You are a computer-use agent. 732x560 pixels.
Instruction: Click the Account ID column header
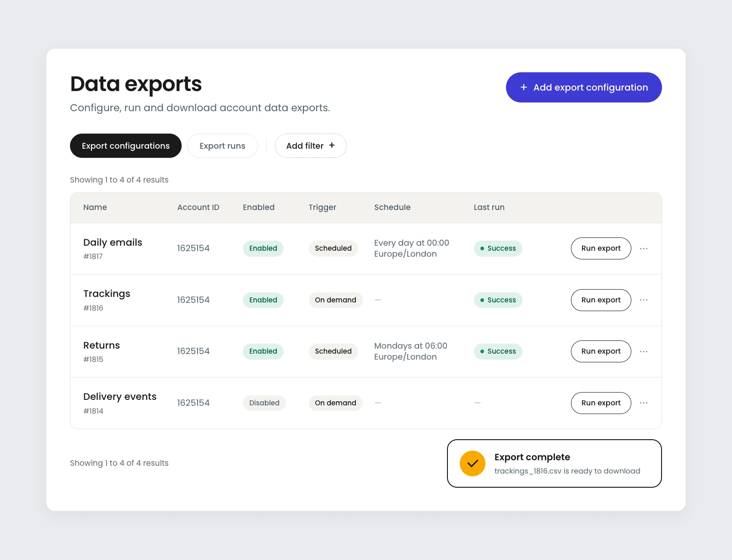click(x=199, y=207)
